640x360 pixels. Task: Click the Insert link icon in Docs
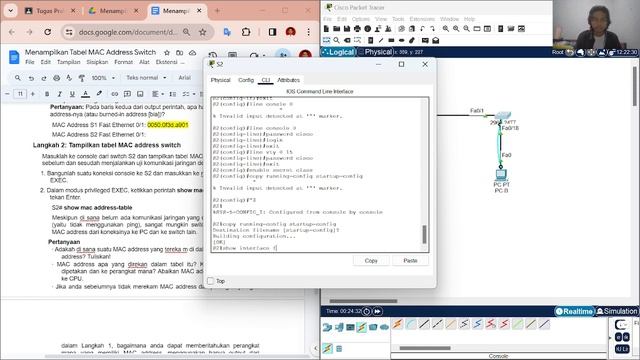pyautogui.click(x=115, y=94)
